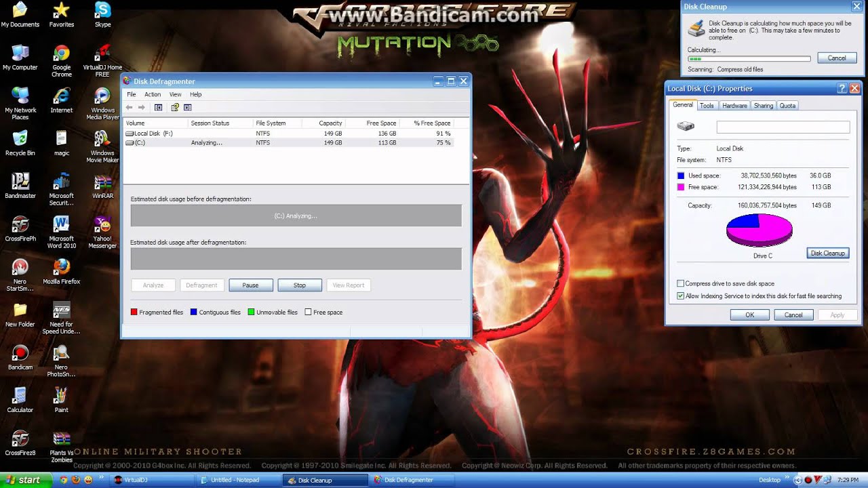Viewport: 868px width, 488px height.
Task: Click Firefox icon in quick launch bar
Action: 77,480
